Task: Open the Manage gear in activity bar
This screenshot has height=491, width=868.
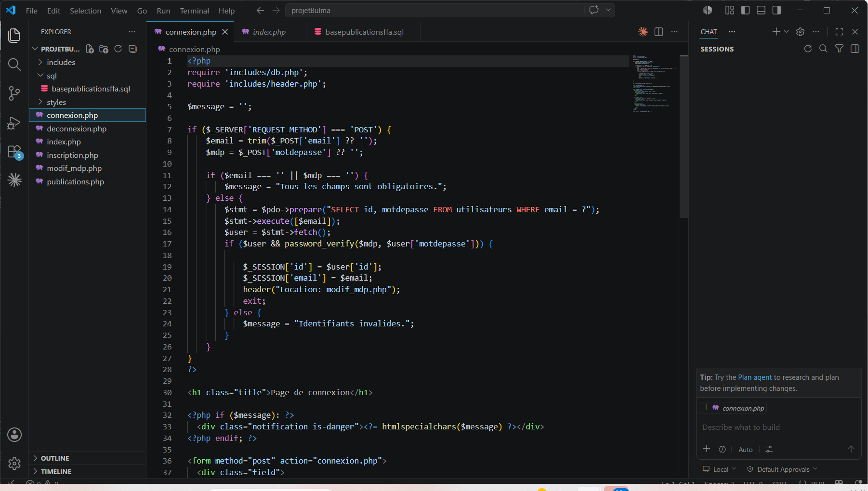Action: [x=14, y=464]
